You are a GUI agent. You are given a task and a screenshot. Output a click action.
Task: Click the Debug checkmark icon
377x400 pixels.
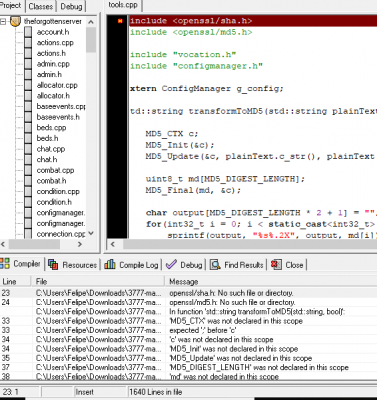(171, 265)
